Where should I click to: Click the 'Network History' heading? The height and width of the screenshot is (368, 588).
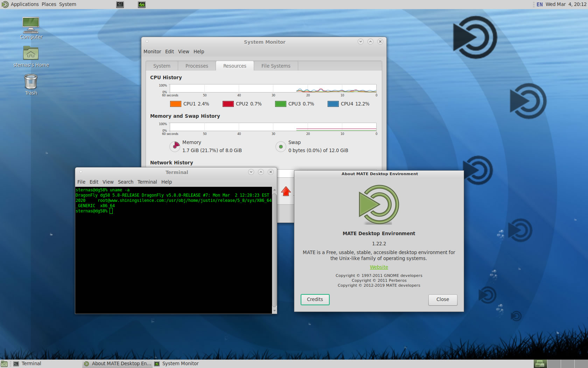click(x=171, y=163)
